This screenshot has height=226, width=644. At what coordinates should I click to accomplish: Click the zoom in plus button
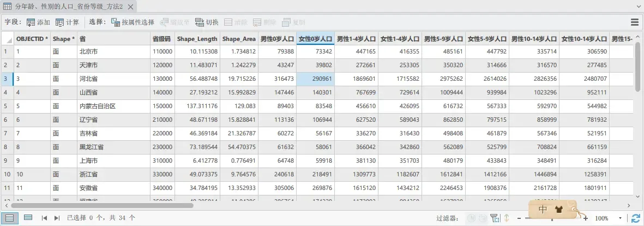585,218
